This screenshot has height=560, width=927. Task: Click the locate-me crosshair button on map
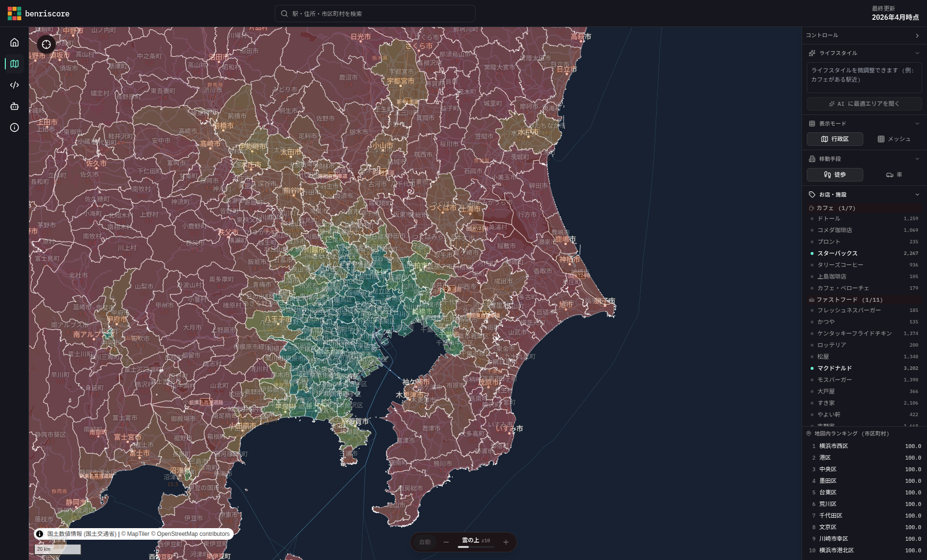46,44
